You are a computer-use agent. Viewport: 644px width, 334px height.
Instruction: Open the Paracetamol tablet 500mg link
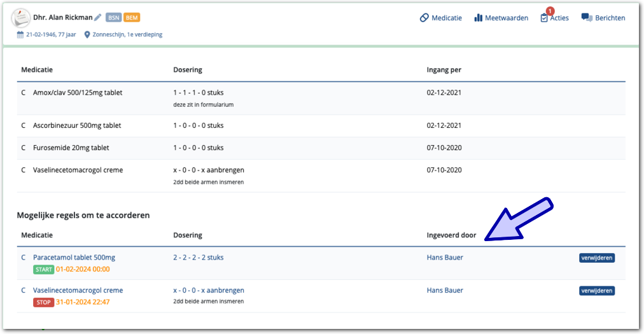click(x=74, y=258)
